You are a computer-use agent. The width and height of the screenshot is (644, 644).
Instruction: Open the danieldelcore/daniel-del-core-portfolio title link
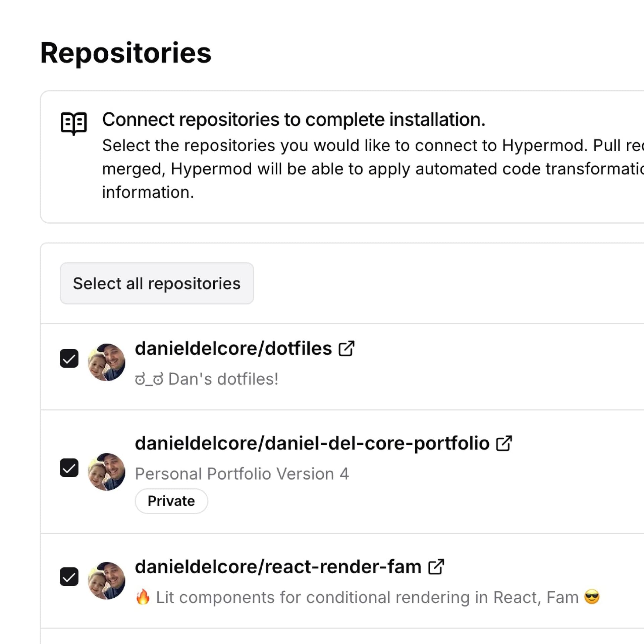pos(312,443)
